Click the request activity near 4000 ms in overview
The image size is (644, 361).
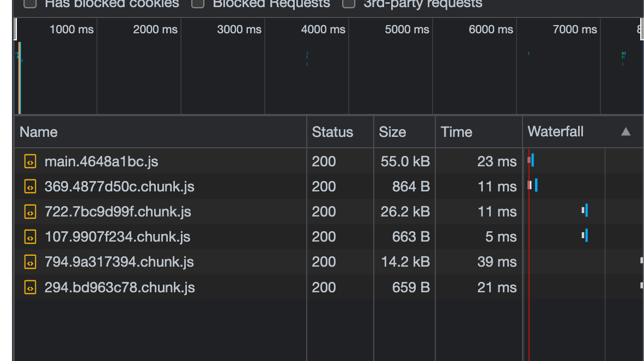[x=307, y=58]
